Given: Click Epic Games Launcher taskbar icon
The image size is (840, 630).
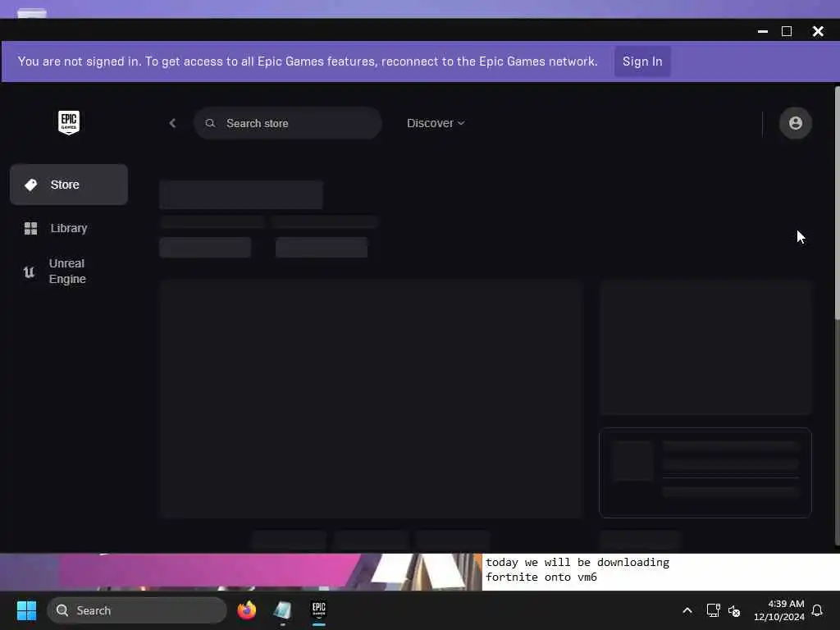Looking at the screenshot, I should (319, 610).
